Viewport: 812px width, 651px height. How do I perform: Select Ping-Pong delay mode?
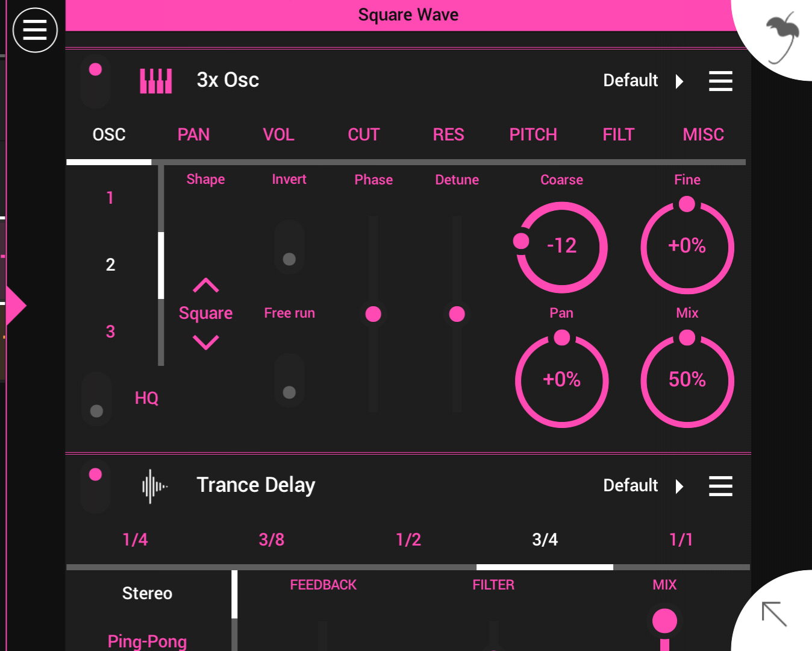pos(147,641)
